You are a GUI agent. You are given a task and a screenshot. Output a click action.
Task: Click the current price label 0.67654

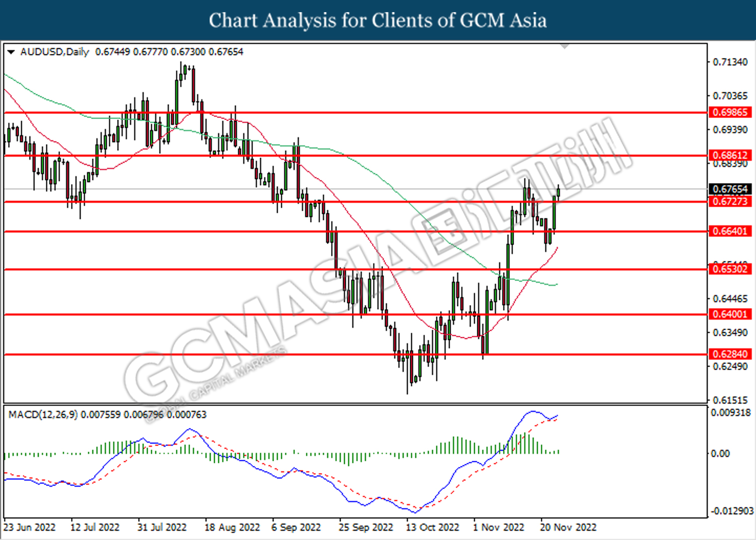coord(730,189)
